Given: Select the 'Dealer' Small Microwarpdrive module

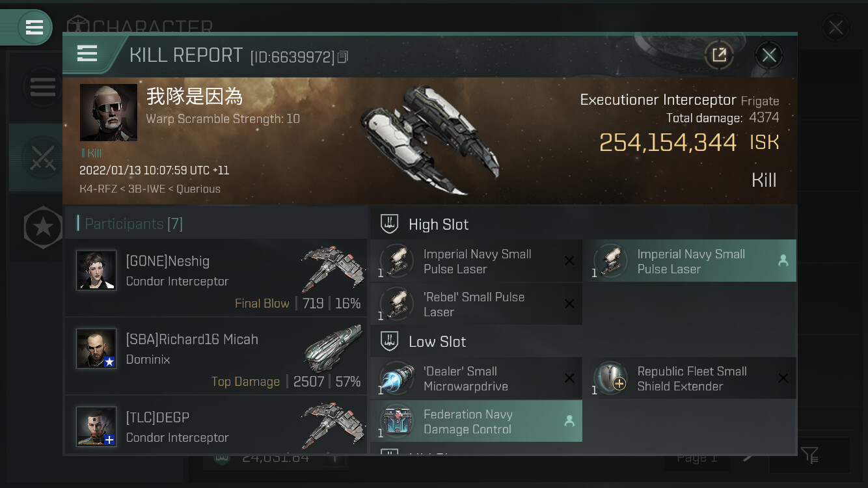Looking at the screenshot, I should tap(476, 379).
